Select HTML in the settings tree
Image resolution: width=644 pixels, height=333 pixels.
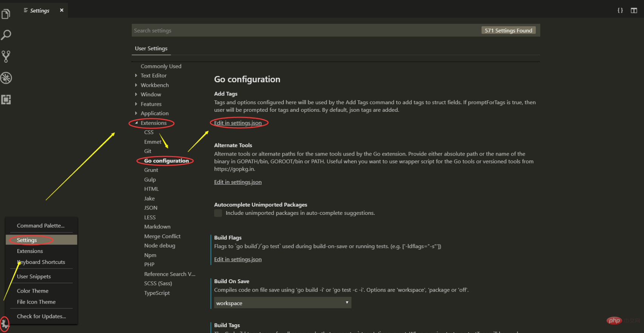coord(151,189)
